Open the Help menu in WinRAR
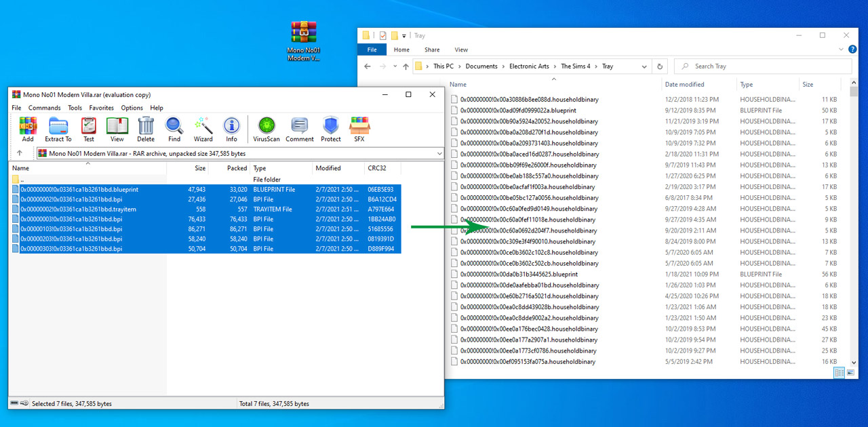This screenshot has height=427, width=868. (x=157, y=108)
